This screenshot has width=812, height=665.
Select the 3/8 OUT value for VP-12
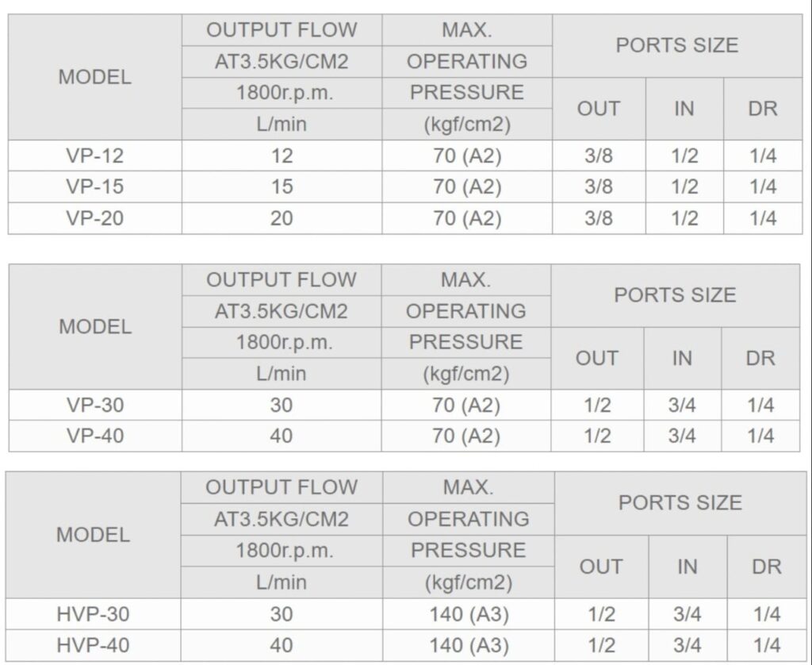pos(599,156)
